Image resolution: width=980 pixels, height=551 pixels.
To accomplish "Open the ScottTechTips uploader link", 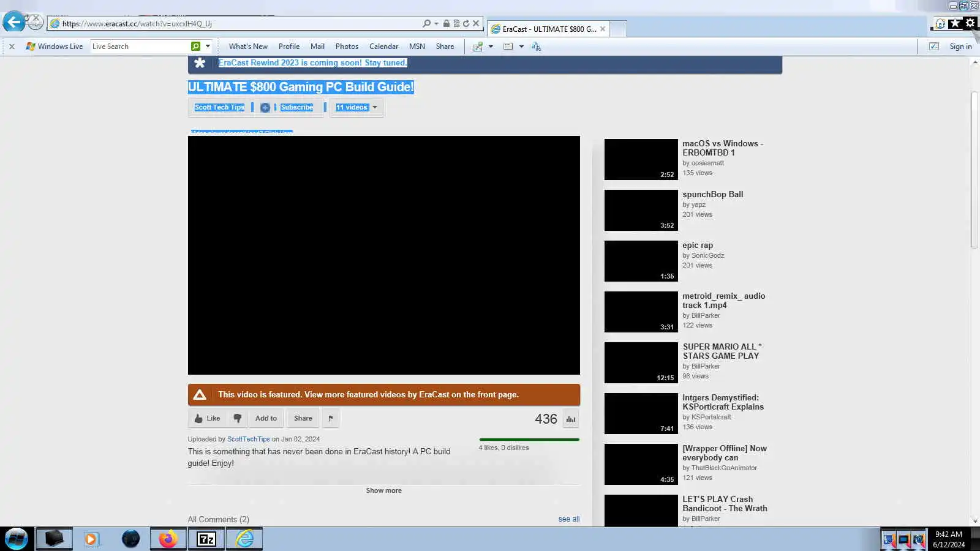I will 248,439.
